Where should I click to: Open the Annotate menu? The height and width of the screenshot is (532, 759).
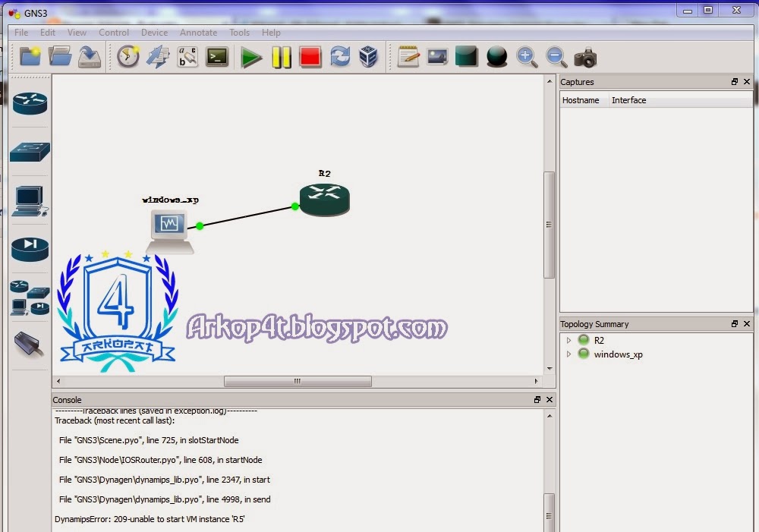(198, 33)
